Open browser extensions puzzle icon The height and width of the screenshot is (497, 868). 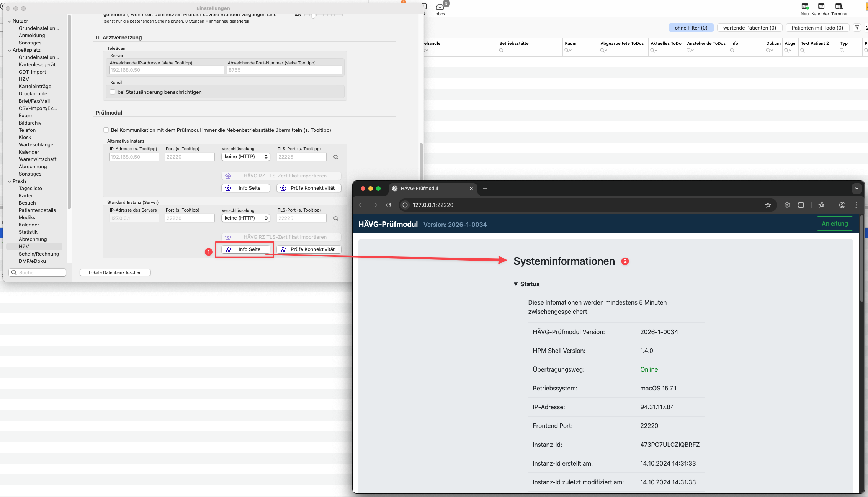801,205
